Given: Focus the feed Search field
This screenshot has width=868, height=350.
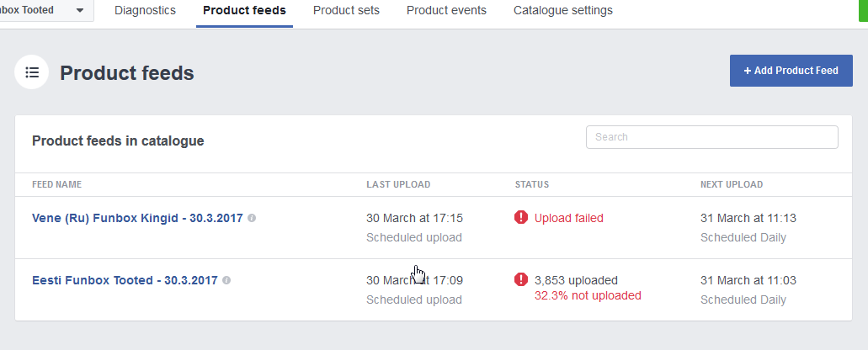Looking at the screenshot, I should (711, 137).
